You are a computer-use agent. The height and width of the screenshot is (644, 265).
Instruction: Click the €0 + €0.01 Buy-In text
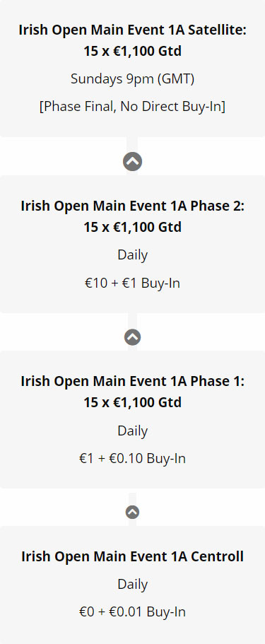click(132, 612)
